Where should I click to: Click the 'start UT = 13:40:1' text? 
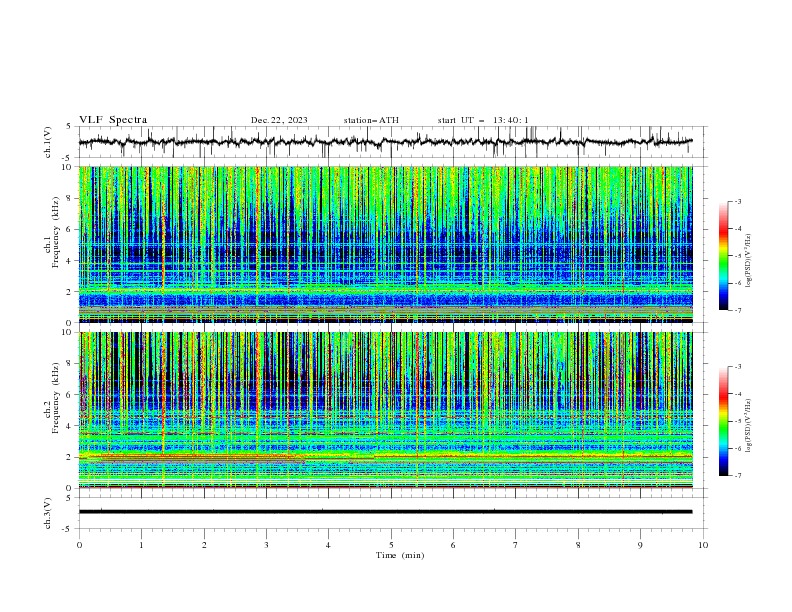pyautogui.click(x=482, y=120)
